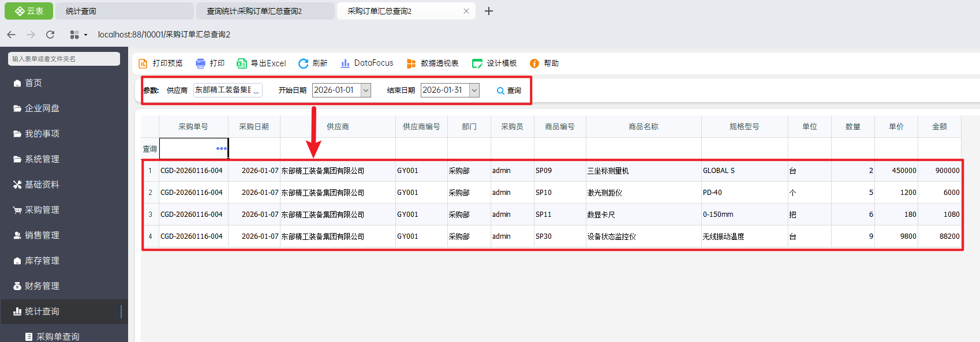Open 数据透视表 pivot table icon

click(412, 63)
